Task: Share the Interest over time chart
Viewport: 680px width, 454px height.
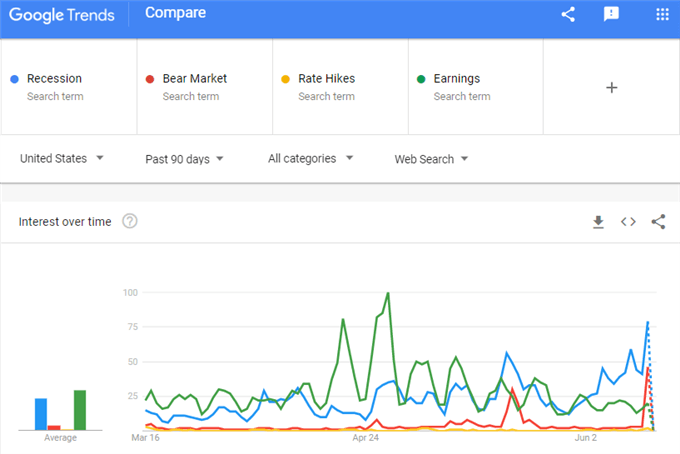Action: pyautogui.click(x=658, y=222)
